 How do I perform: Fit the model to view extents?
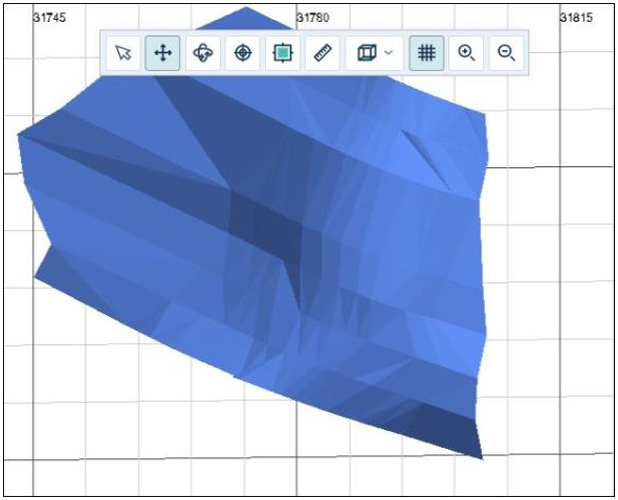point(282,54)
